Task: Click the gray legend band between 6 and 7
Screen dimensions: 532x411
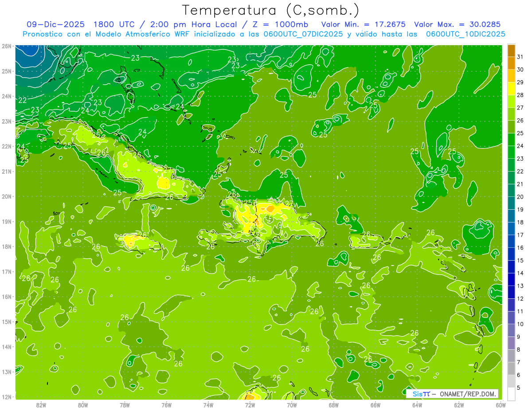Action: click(x=511, y=369)
